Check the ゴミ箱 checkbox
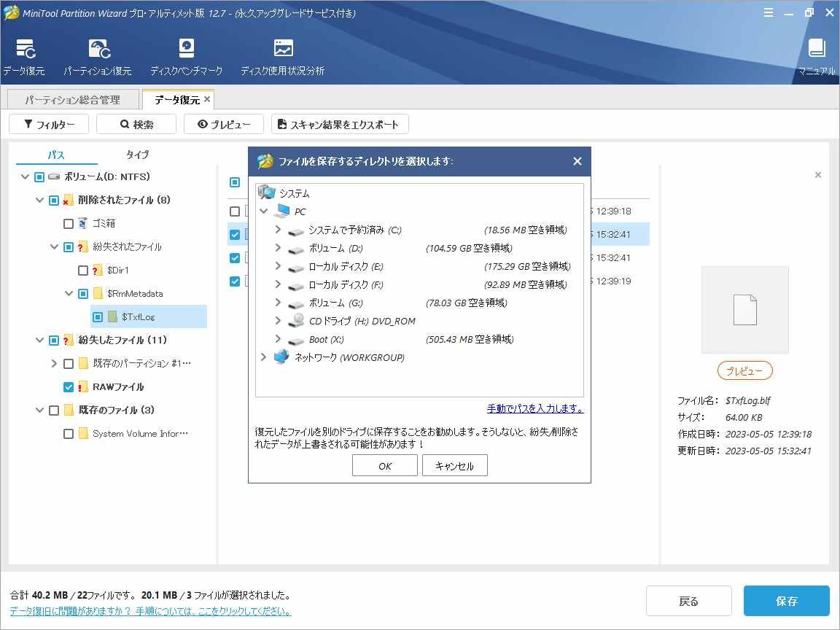This screenshot has width=840, height=630. [x=68, y=223]
